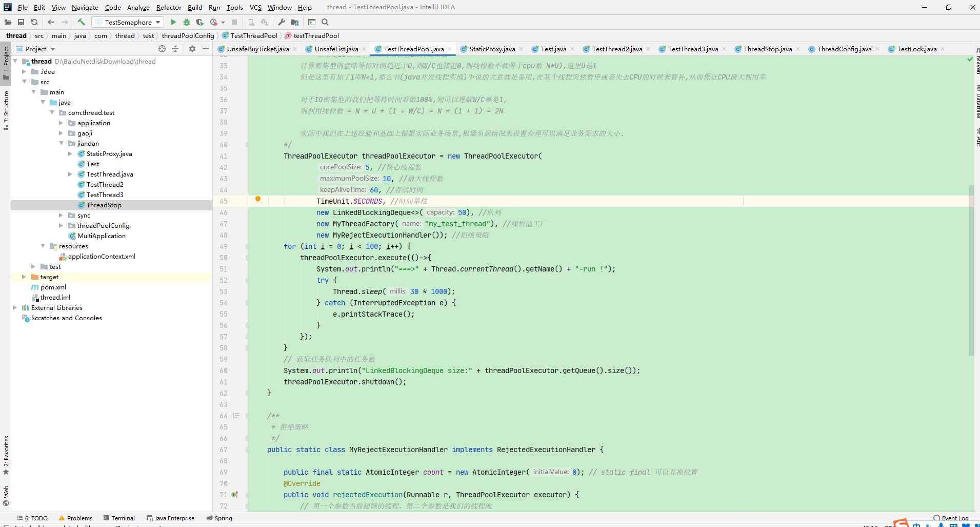Run TestSemaphore with the green play icon

pos(173,22)
